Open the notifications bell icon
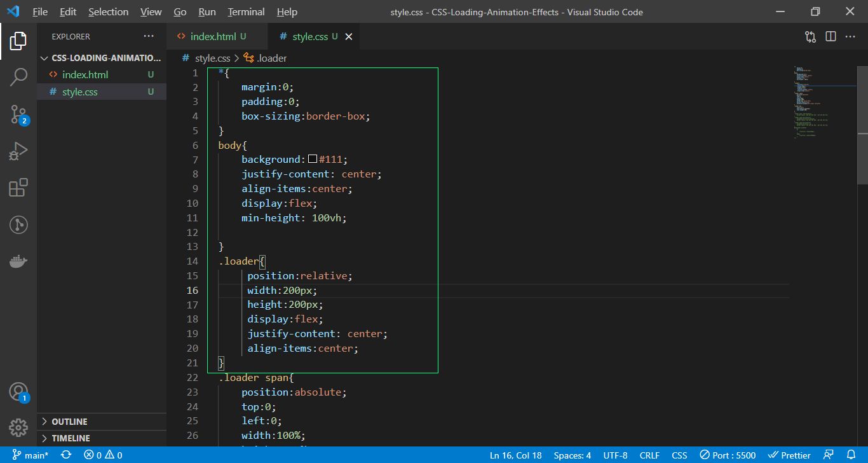 [x=851, y=455]
